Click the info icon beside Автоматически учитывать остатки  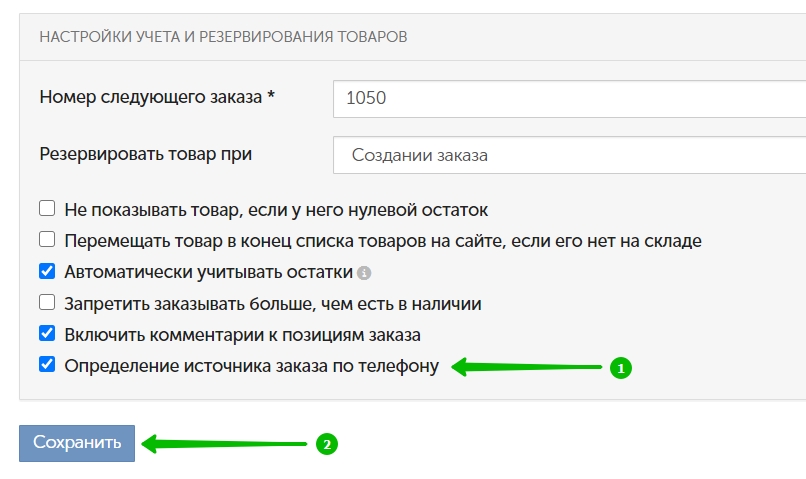pos(364,273)
